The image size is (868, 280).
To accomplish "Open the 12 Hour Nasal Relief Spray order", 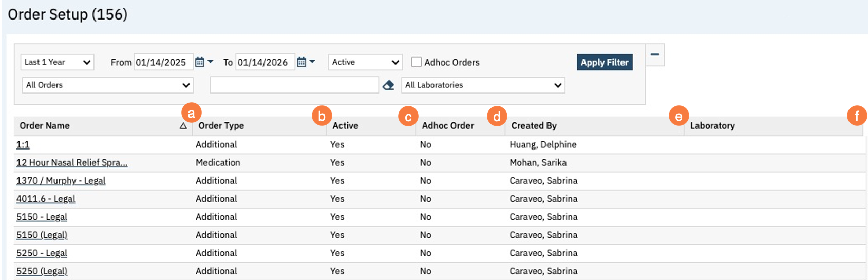I will 72,163.
